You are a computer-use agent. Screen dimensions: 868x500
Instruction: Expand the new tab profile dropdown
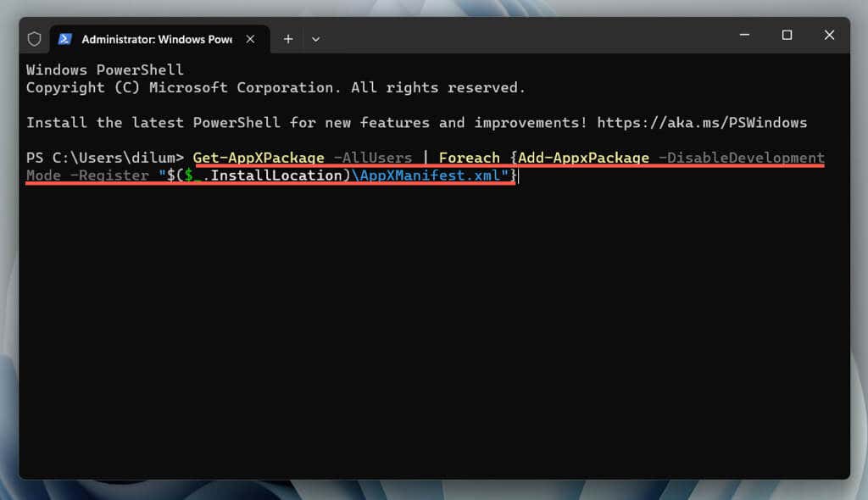[x=315, y=39]
